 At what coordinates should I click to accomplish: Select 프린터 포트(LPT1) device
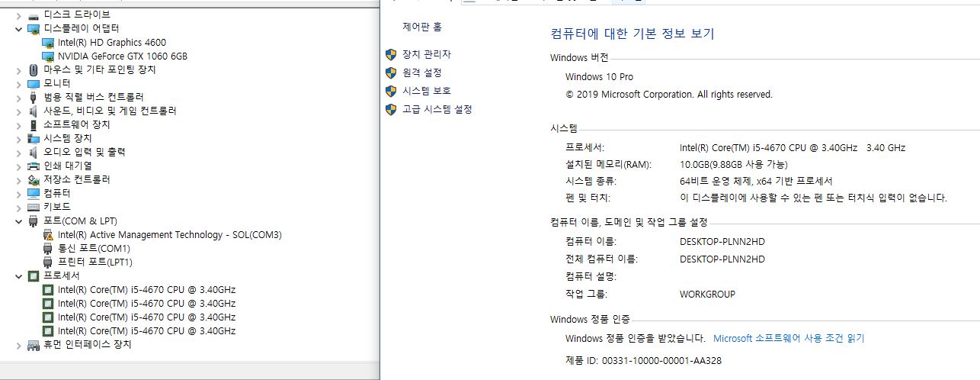[95, 262]
